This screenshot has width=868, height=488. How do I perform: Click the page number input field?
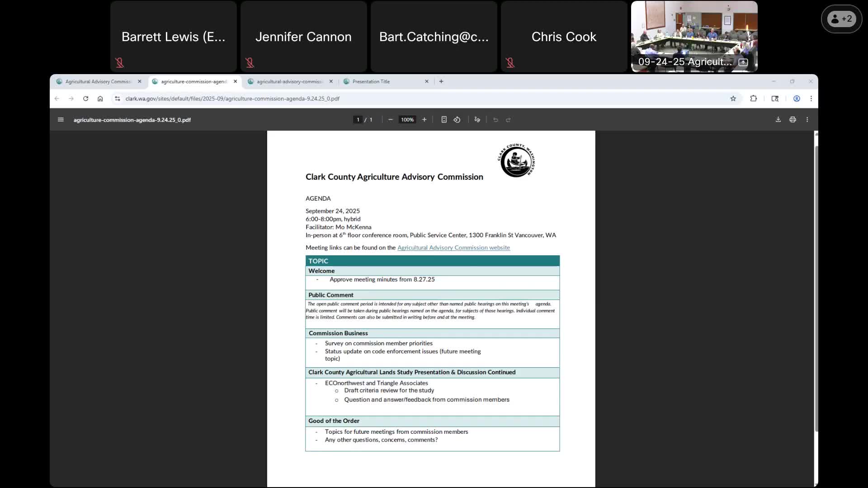[358, 120]
